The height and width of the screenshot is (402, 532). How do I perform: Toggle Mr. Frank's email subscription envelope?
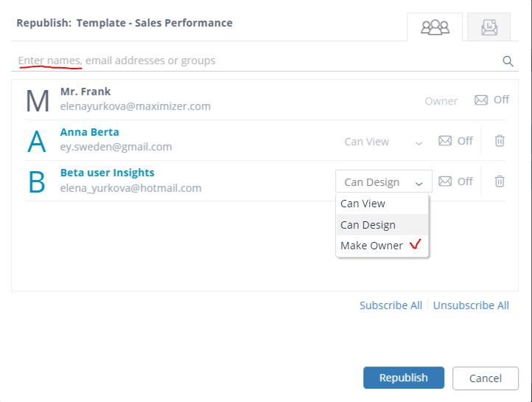point(481,100)
